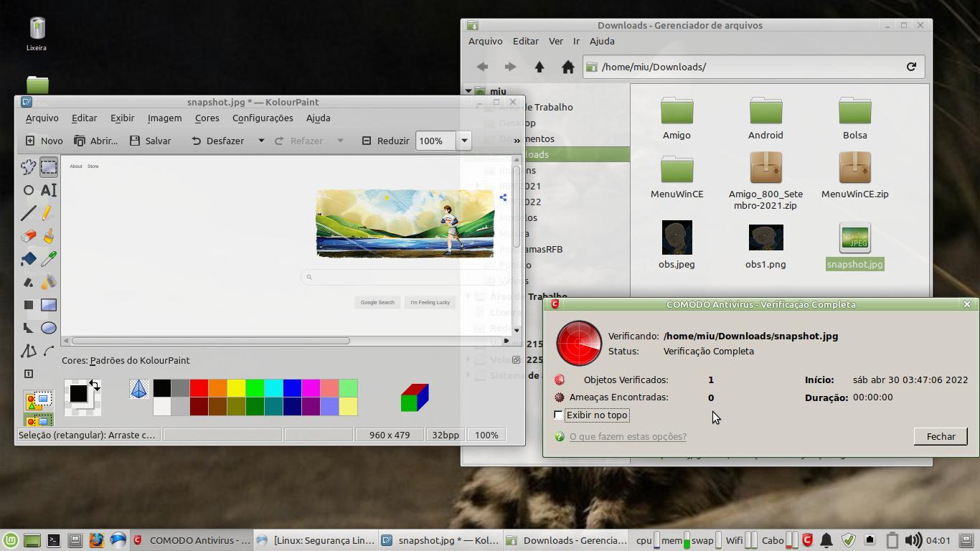Click the Abrir toolbar button
The width and height of the screenshot is (980, 551).
[95, 141]
